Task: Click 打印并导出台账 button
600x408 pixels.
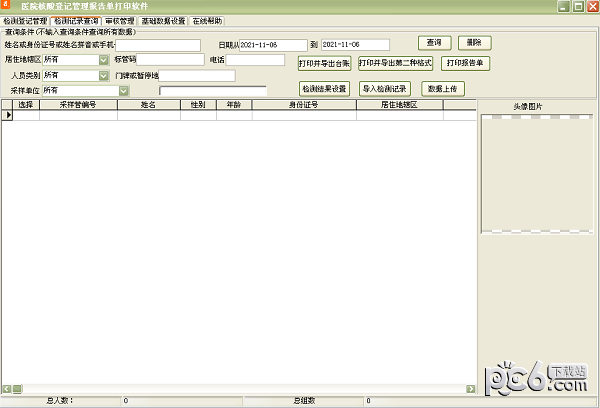Action: [324, 63]
